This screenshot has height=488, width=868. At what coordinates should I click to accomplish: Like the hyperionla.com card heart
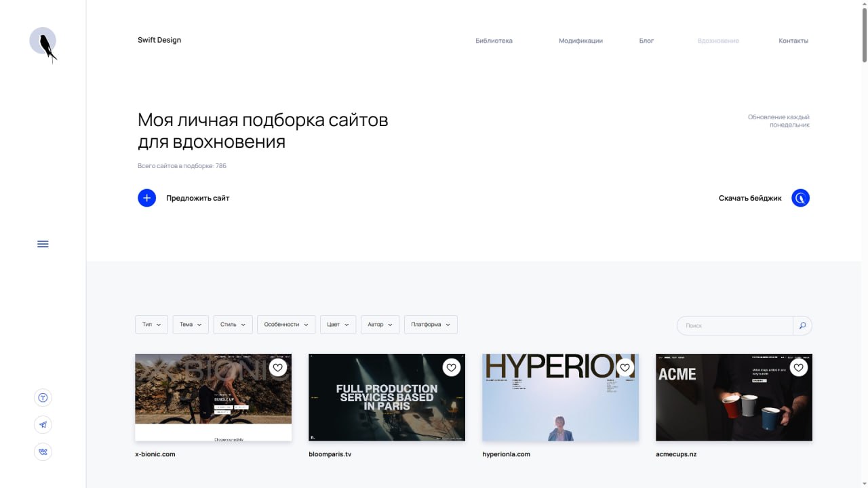625,367
